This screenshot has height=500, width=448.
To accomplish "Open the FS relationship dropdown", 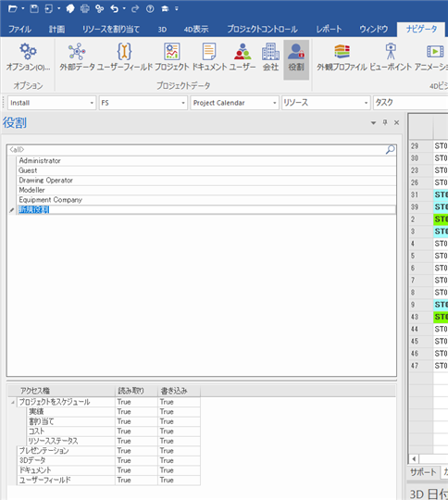I will 143,103.
